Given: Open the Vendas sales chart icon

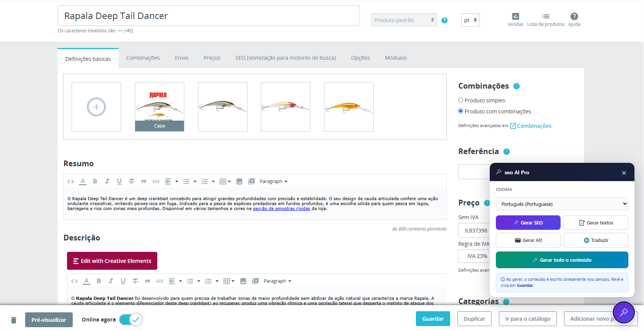Looking at the screenshot, I should coord(515,16).
